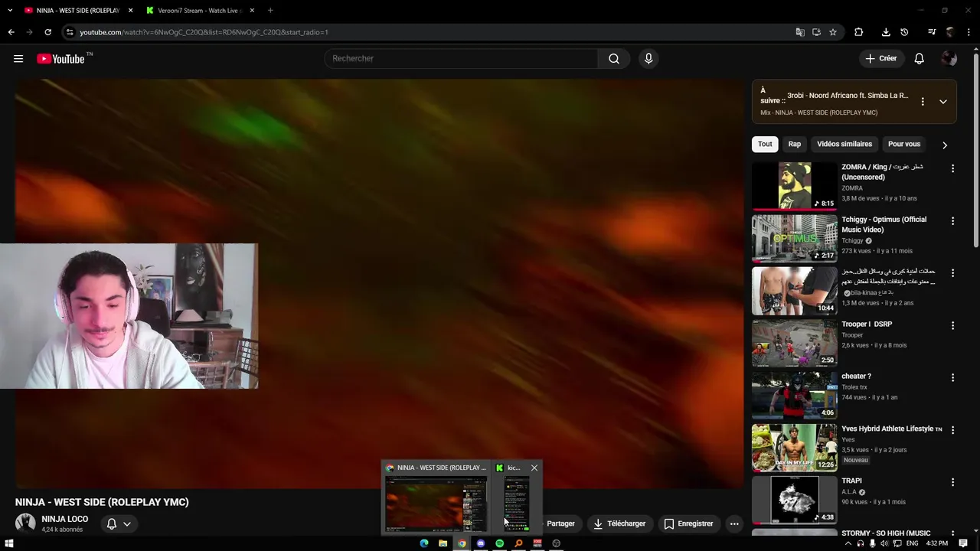Open the Tchiggy channel link
The image size is (980, 551).
pos(852,240)
